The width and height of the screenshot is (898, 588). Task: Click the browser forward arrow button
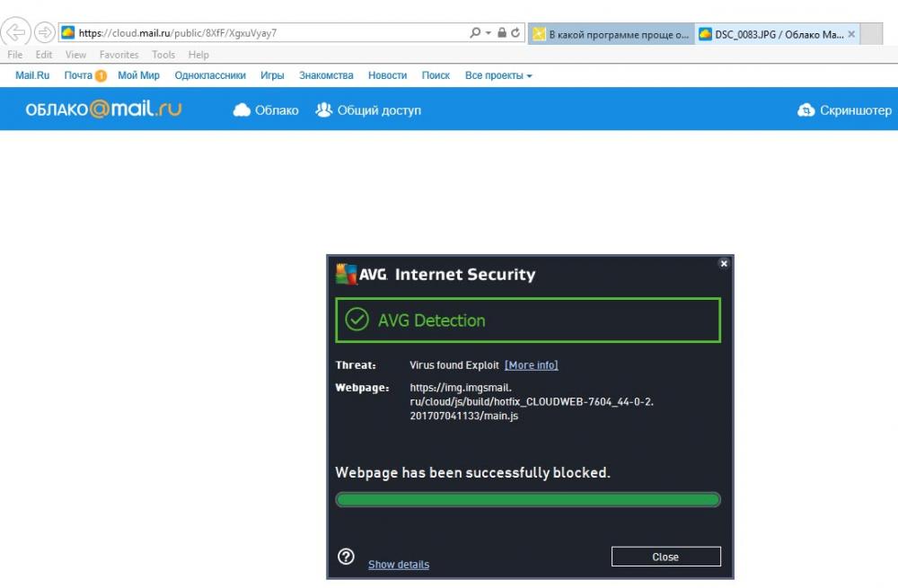click(x=45, y=32)
